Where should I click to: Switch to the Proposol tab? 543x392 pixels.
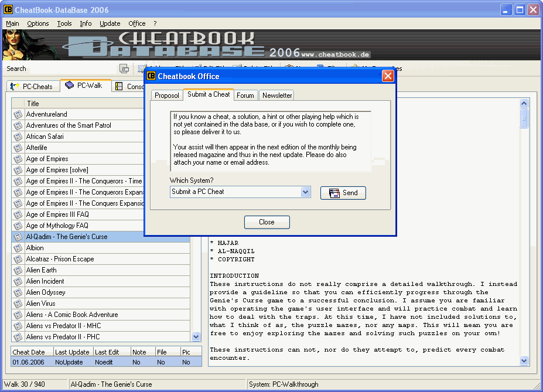[167, 96]
